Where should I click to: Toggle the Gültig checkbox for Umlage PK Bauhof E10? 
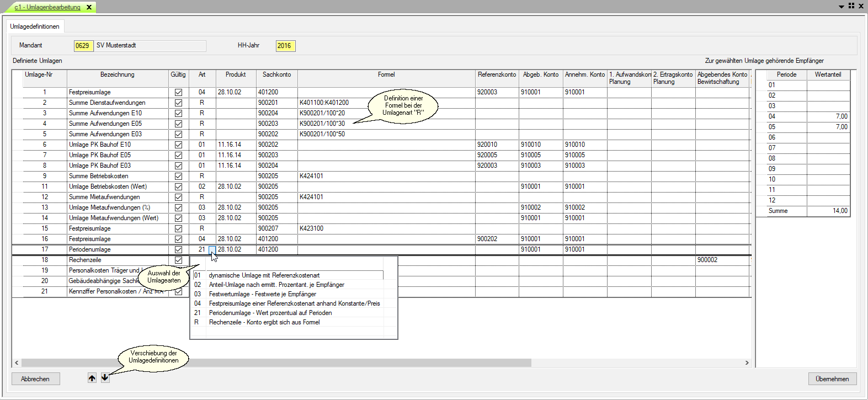178,145
